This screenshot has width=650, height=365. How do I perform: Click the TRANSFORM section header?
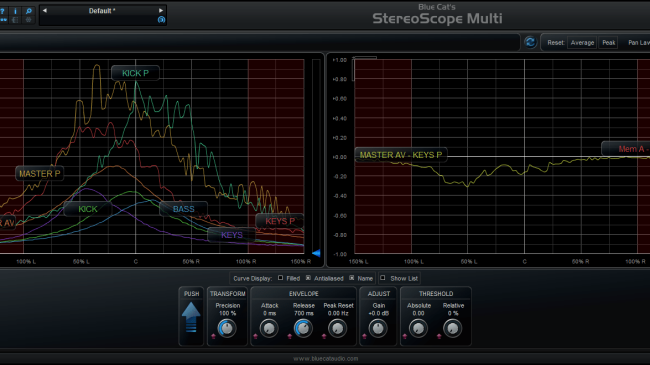(x=228, y=294)
